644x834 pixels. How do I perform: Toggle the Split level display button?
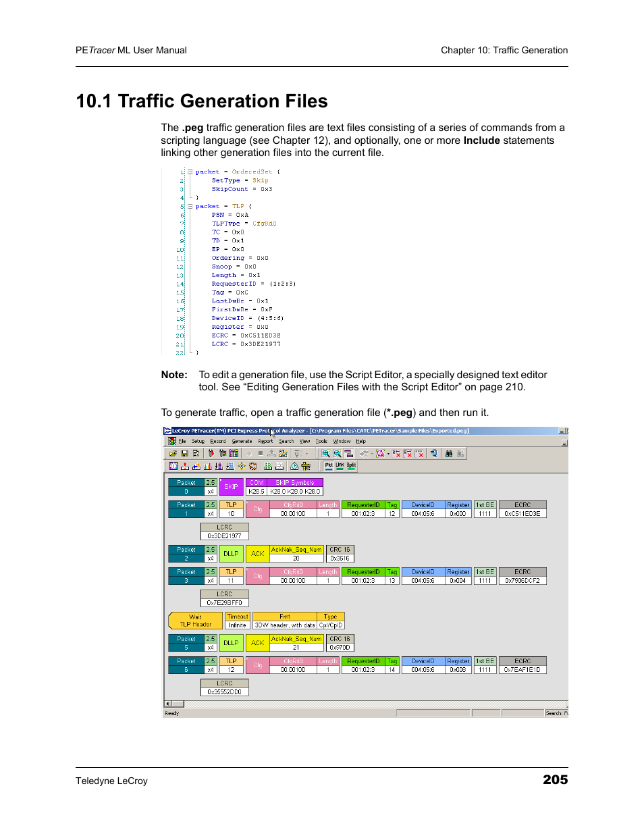[x=351, y=465]
